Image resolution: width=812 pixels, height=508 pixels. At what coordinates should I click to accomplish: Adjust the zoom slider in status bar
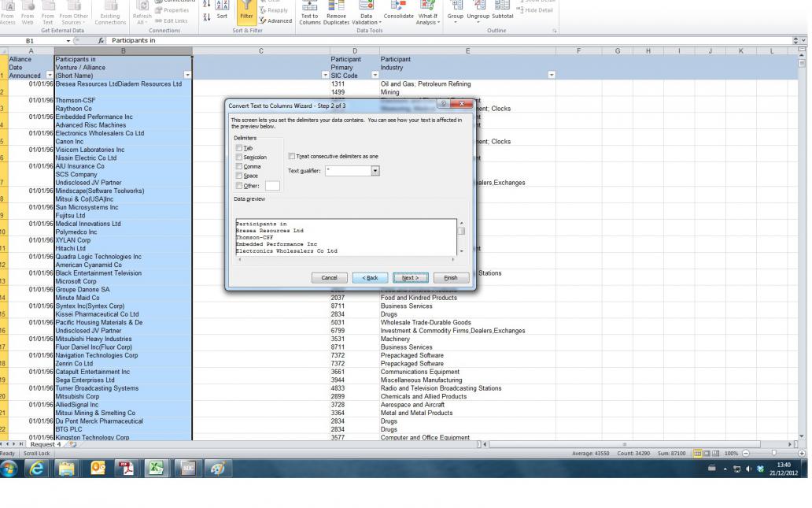pos(773,453)
